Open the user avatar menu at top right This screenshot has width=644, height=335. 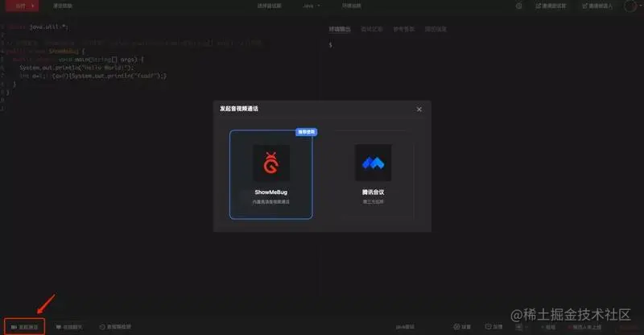632,6
